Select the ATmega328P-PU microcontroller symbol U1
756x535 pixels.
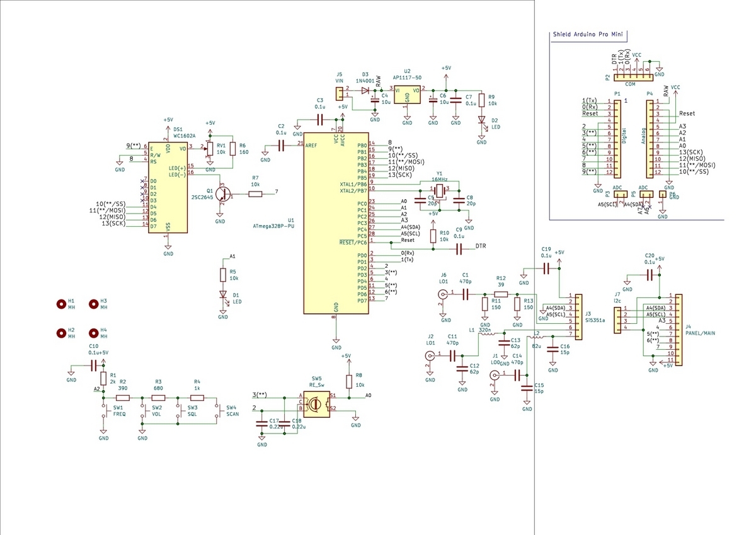click(x=336, y=221)
